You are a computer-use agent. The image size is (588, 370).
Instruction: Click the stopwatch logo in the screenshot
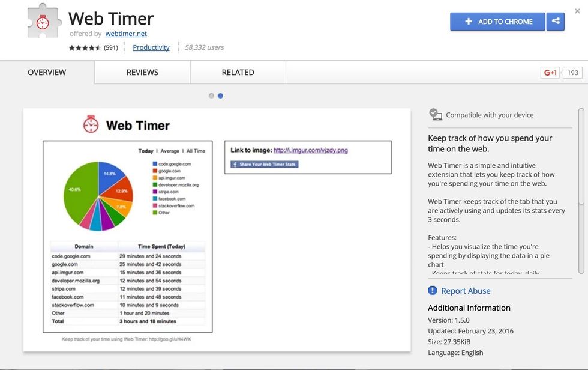[91, 125]
